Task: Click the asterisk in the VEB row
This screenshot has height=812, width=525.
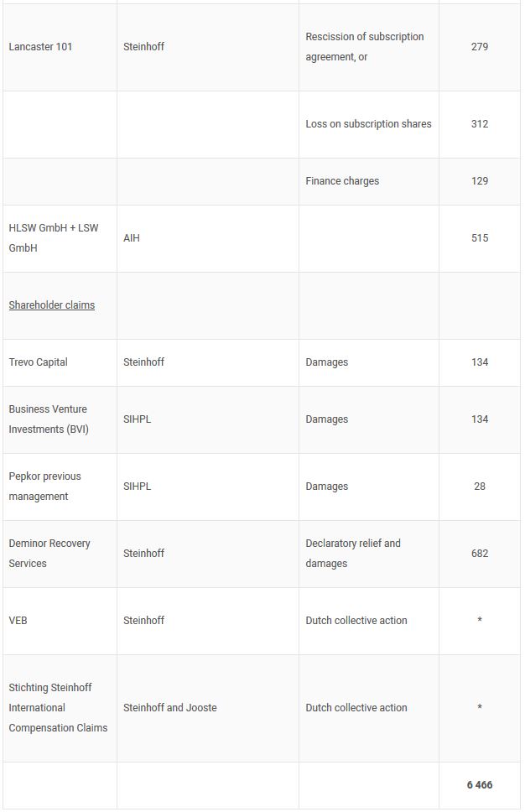Action: coord(480,621)
